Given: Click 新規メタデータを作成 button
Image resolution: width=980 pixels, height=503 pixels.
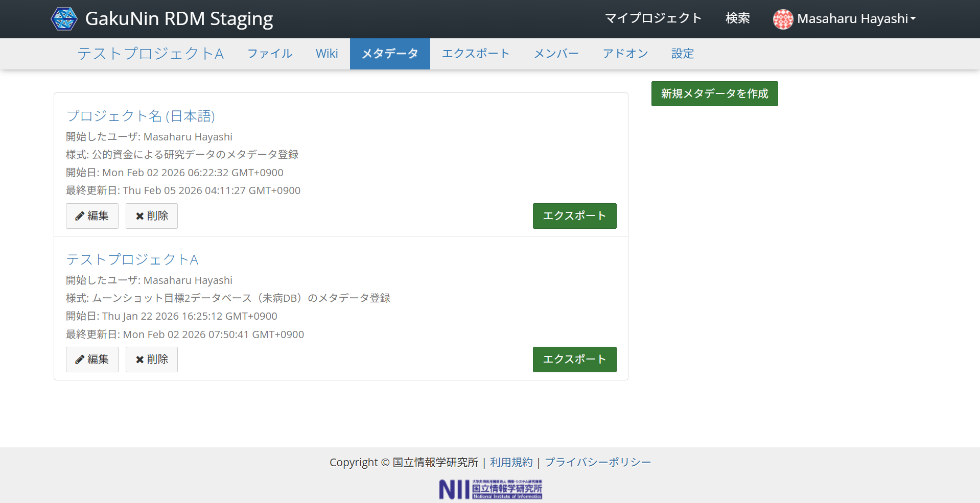Looking at the screenshot, I should point(714,94).
